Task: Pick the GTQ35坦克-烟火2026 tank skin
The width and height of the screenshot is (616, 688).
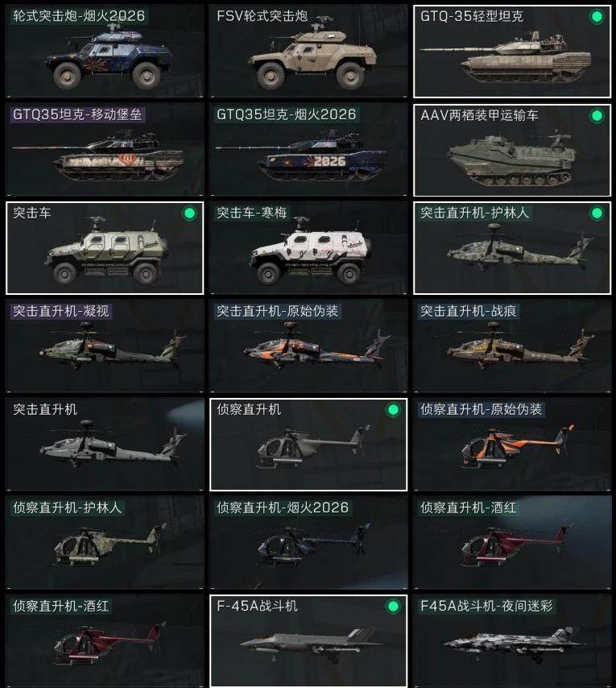Action: tap(308, 150)
